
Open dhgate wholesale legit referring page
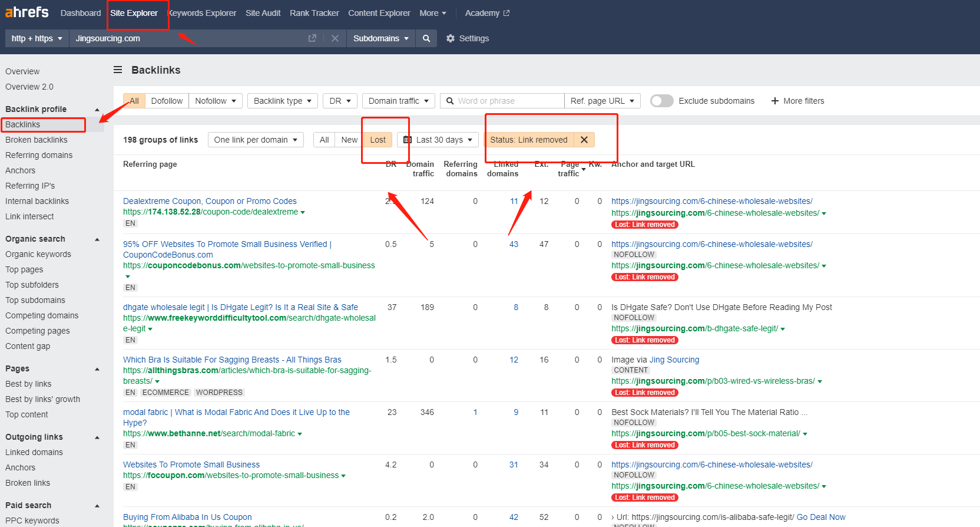[240, 307]
